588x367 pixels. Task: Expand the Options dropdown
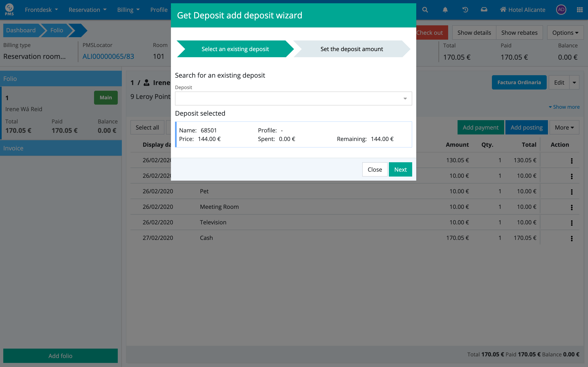(x=565, y=33)
